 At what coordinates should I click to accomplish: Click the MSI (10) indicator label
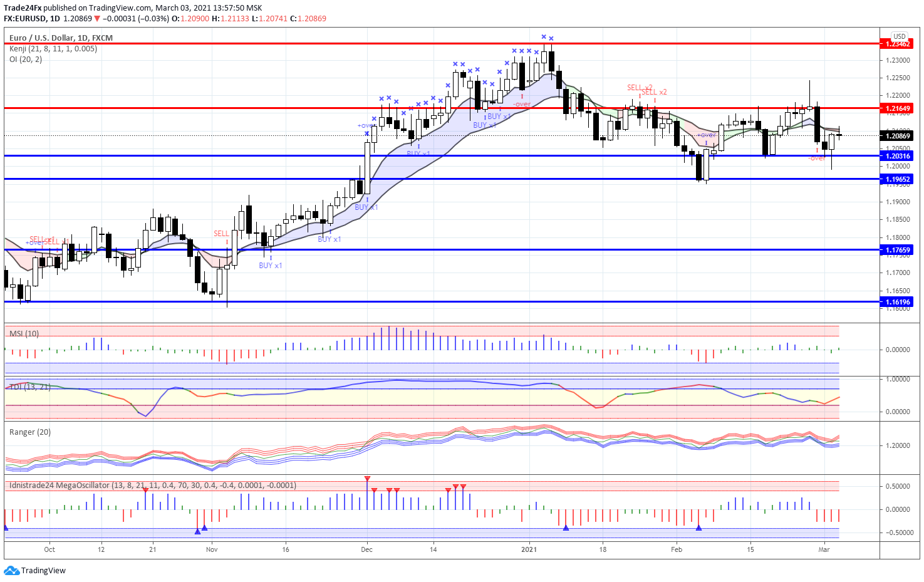click(24, 333)
